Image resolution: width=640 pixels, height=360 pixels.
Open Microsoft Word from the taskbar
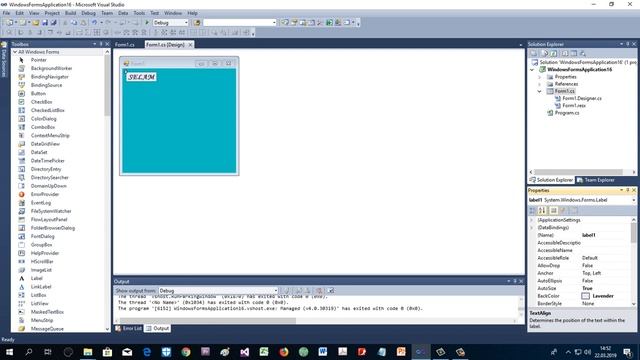(x=323, y=352)
